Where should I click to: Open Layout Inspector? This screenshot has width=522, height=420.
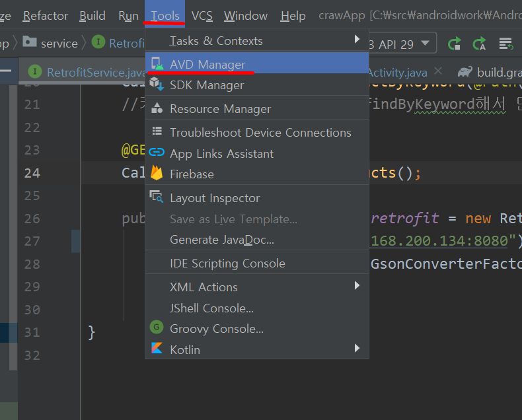(257, 198)
